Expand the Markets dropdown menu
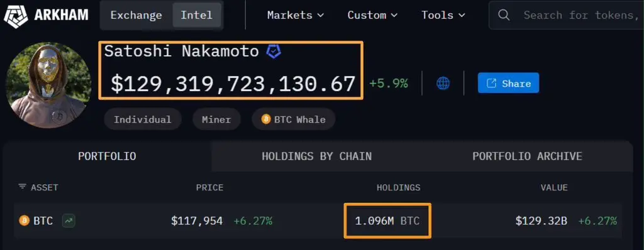This screenshot has height=250, width=644. (x=296, y=15)
